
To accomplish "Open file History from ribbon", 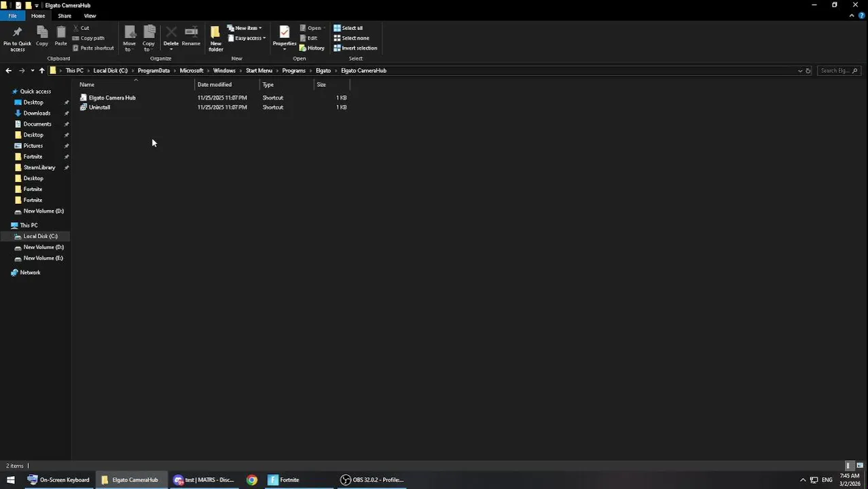I will coord(312,48).
